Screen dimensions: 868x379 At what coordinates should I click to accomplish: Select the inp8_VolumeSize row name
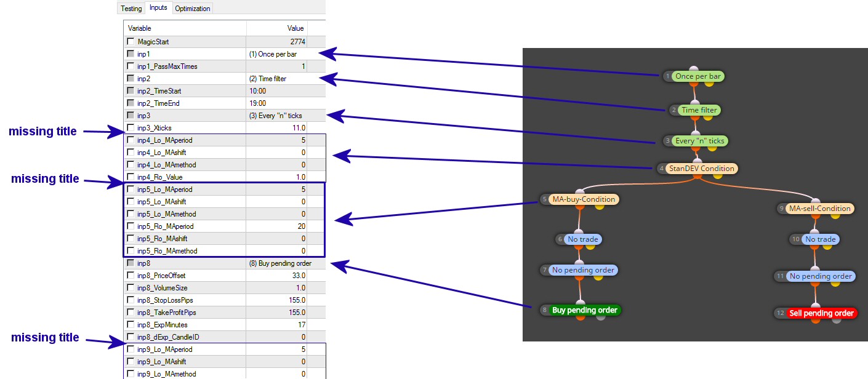tap(163, 288)
